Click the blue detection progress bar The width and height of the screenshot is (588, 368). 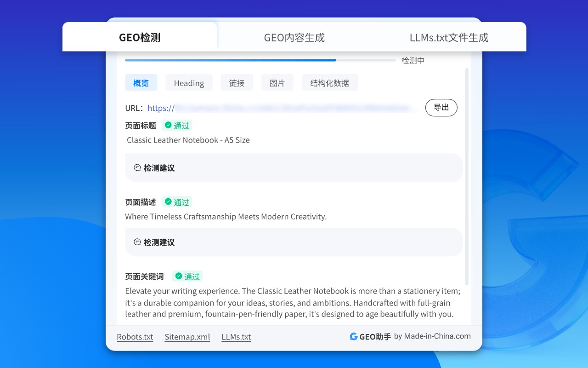coord(230,60)
